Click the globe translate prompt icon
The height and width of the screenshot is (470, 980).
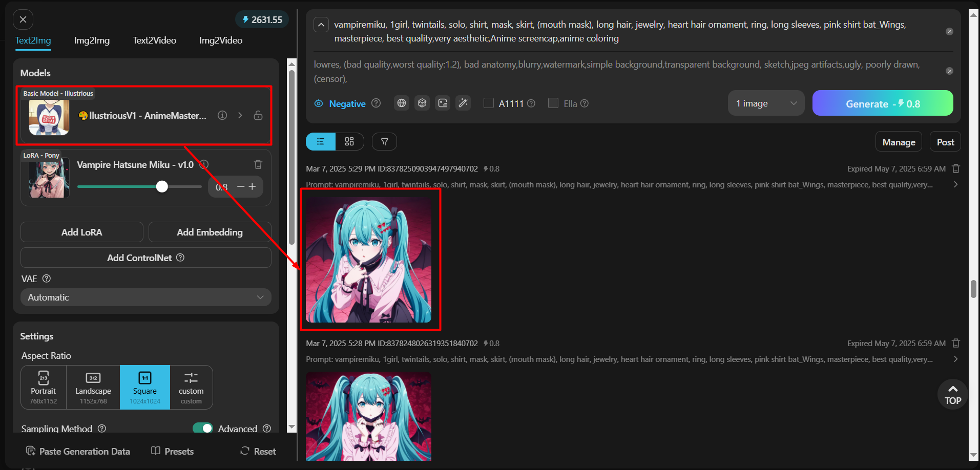(x=402, y=103)
